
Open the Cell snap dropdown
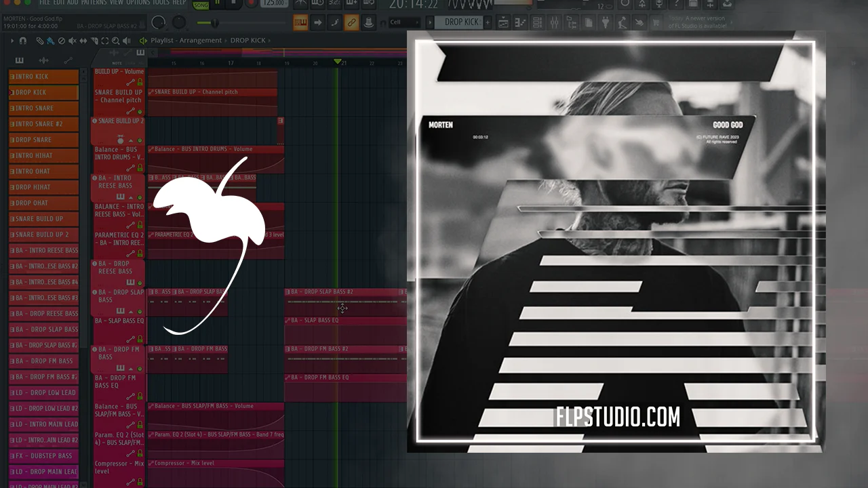pos(403,22)
